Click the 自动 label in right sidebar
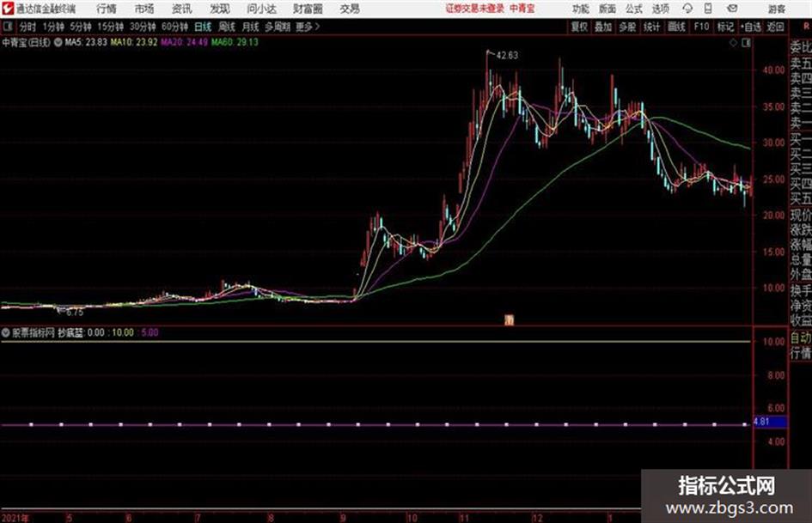The image size is (812, 523). tap(801, 338)
